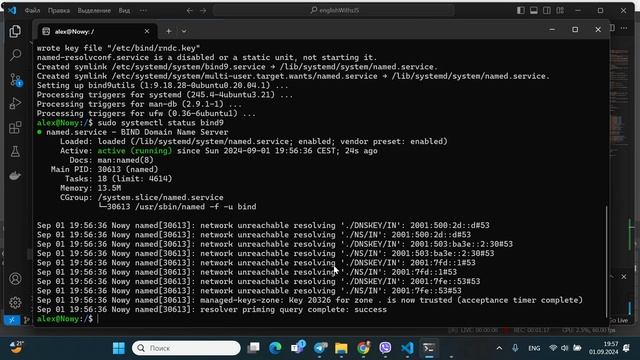
Task: Open the terminal profiles dropdown arrow
Action: tap(184, 31)
